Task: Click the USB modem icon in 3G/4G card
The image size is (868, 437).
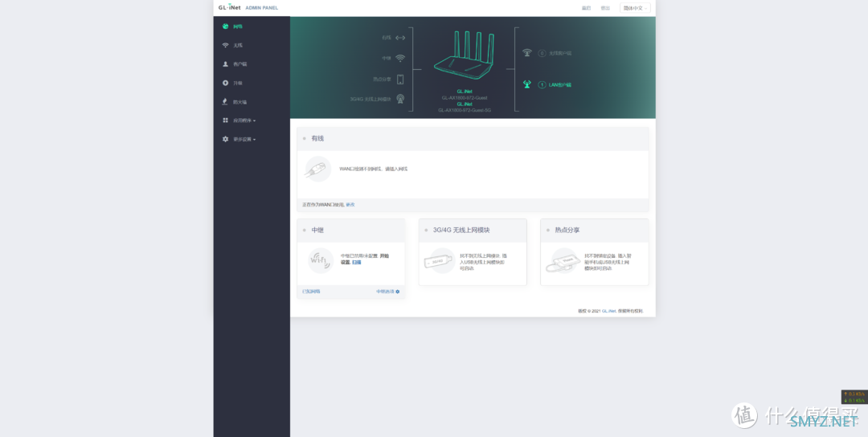Action: coord(440,260)
